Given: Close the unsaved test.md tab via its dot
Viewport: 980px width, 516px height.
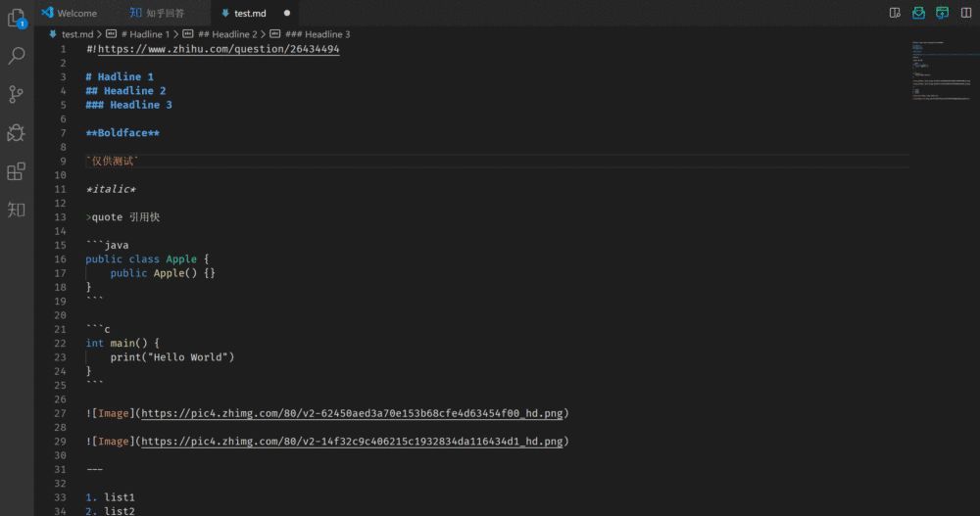Looking at the screenshot, I should tap(286, 13).
